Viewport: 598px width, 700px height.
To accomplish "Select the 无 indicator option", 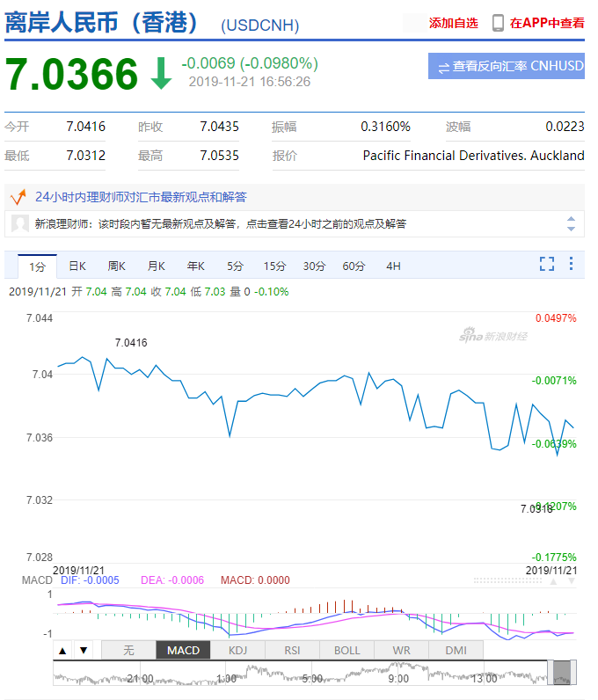I will pyautogui.click(x=128, y=651).
